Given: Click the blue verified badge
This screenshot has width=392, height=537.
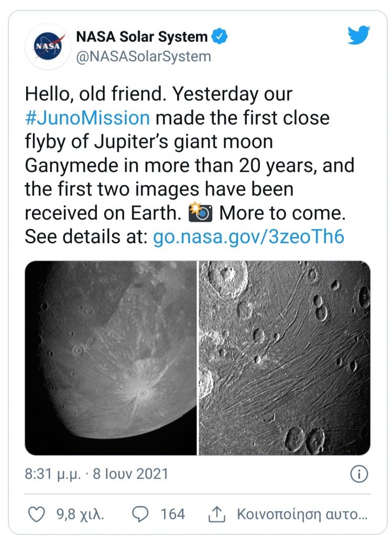Looking at the screenshot, I should click(219, 37).
